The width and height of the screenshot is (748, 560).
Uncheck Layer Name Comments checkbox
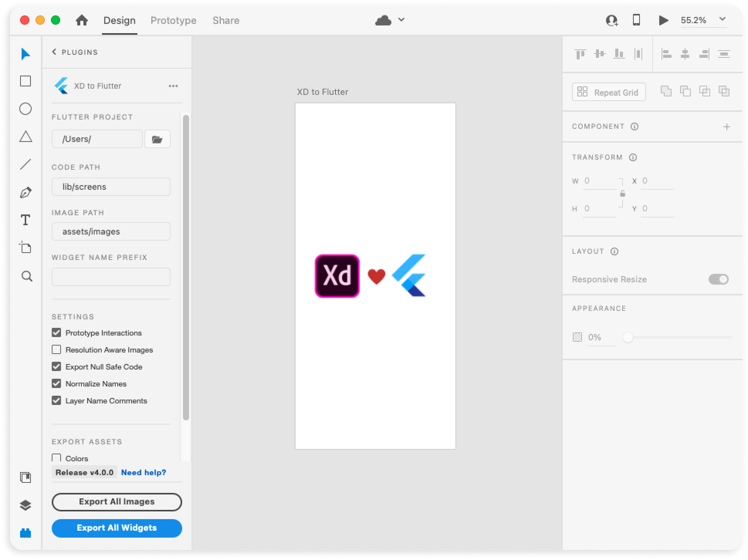[x=56, y=400]
